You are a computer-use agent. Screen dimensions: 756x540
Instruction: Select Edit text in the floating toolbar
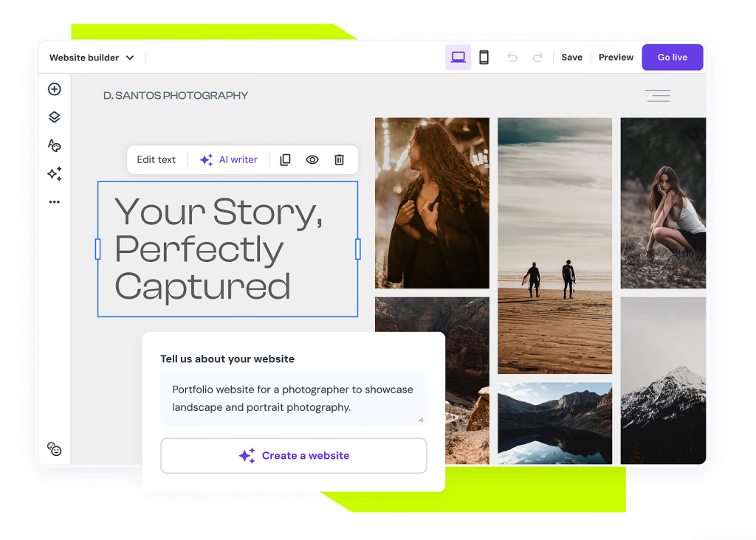pyautogui.click(x=156, y=159)
